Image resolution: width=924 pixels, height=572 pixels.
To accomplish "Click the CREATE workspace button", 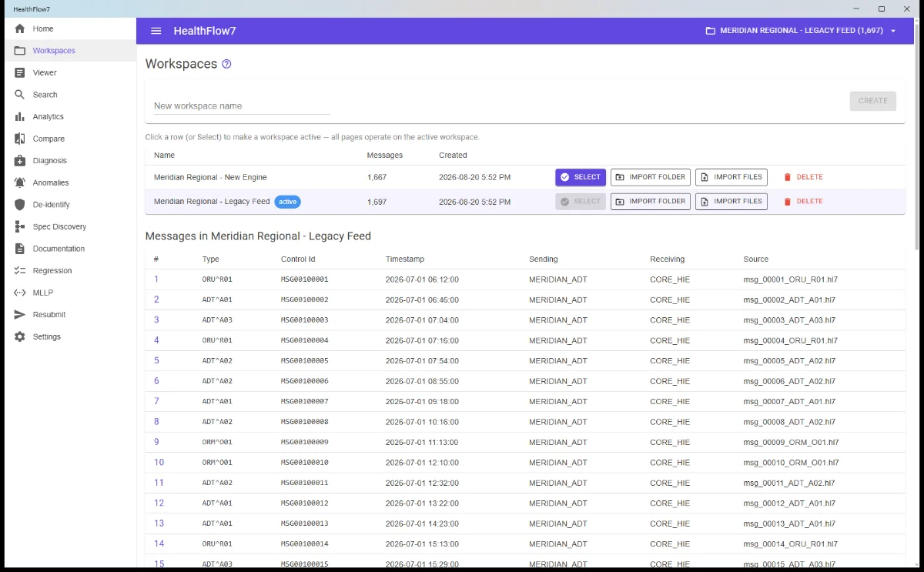I will click(x=873, y=101).
